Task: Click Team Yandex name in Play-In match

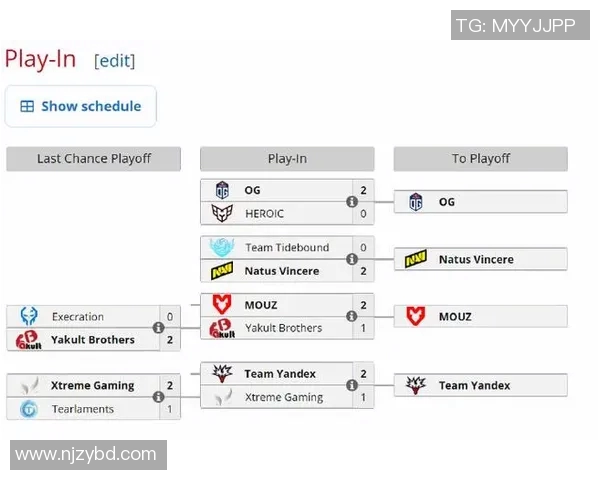Action: [280, 374]
